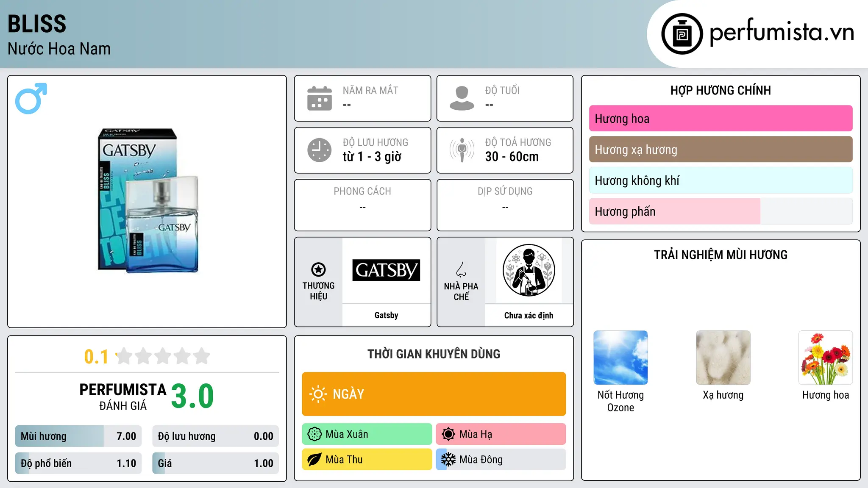Click the BLISS product title
The width and height of the screenshot is (868, 488).
tap(37, 24)
